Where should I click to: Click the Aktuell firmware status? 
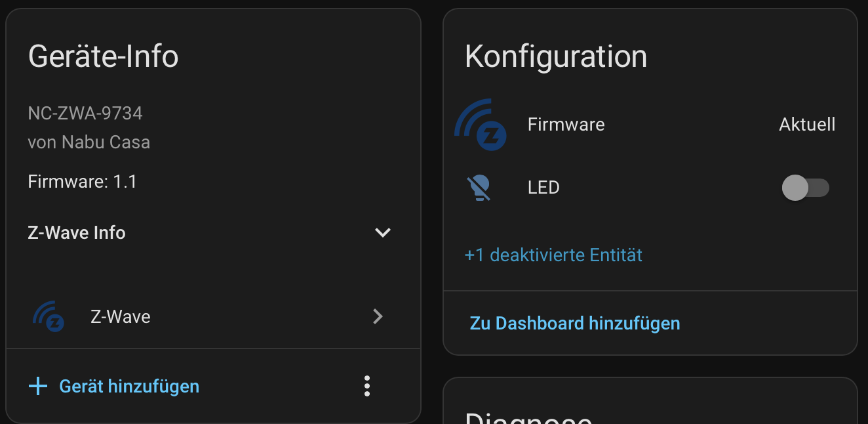point(807,125)
